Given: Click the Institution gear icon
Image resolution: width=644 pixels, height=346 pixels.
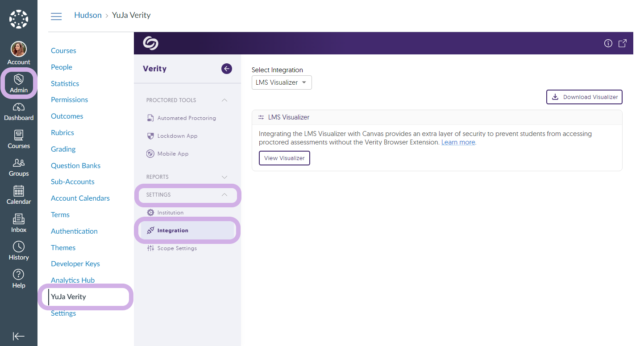Looking at the screenshot, I should coord(150,213).
